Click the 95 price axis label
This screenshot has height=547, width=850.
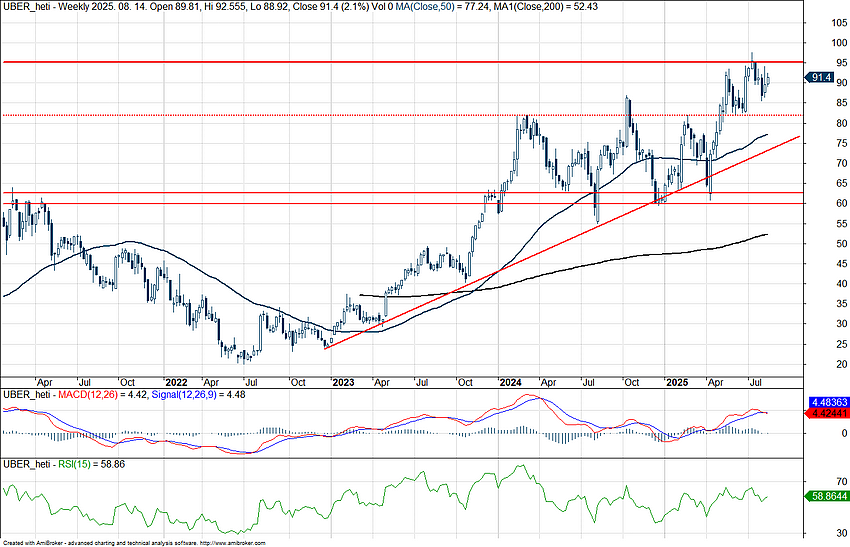[x=841, y=63]
